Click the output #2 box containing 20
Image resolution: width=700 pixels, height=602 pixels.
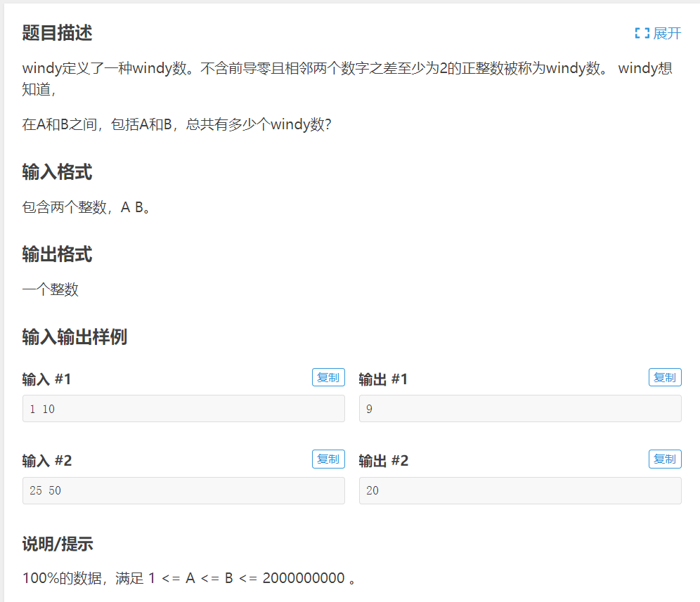[x=520, y=490]
